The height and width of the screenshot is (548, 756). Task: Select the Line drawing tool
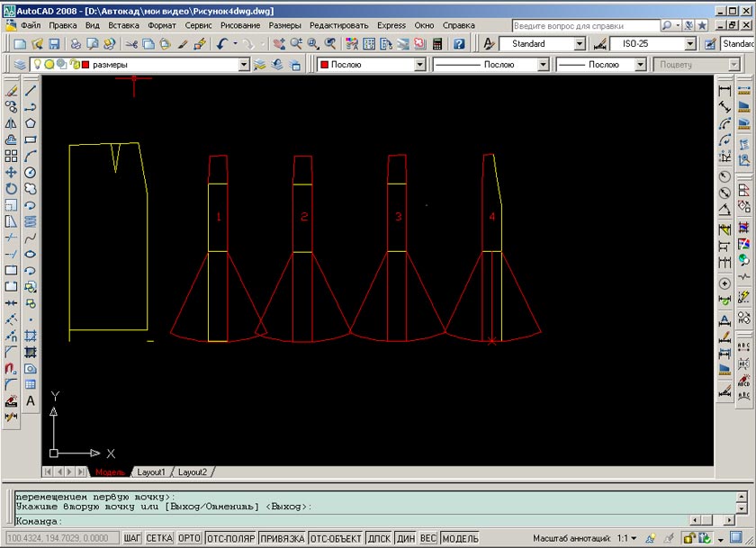[31, 90]
